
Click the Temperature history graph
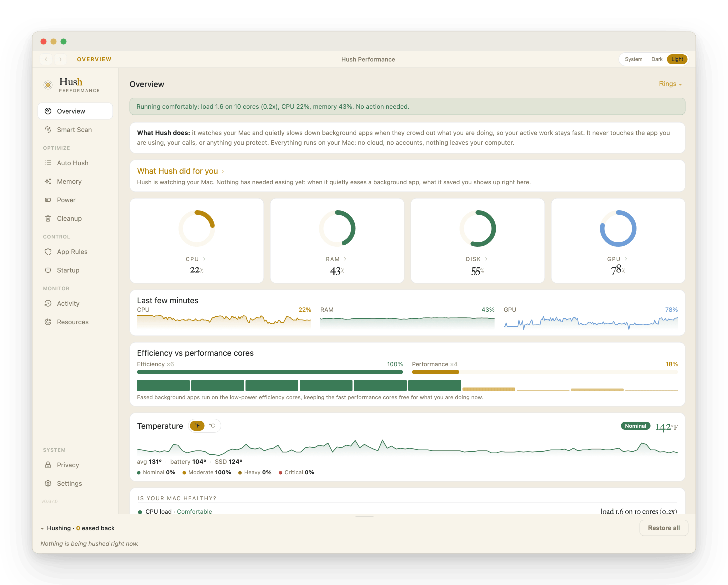[x=407, y=448]
